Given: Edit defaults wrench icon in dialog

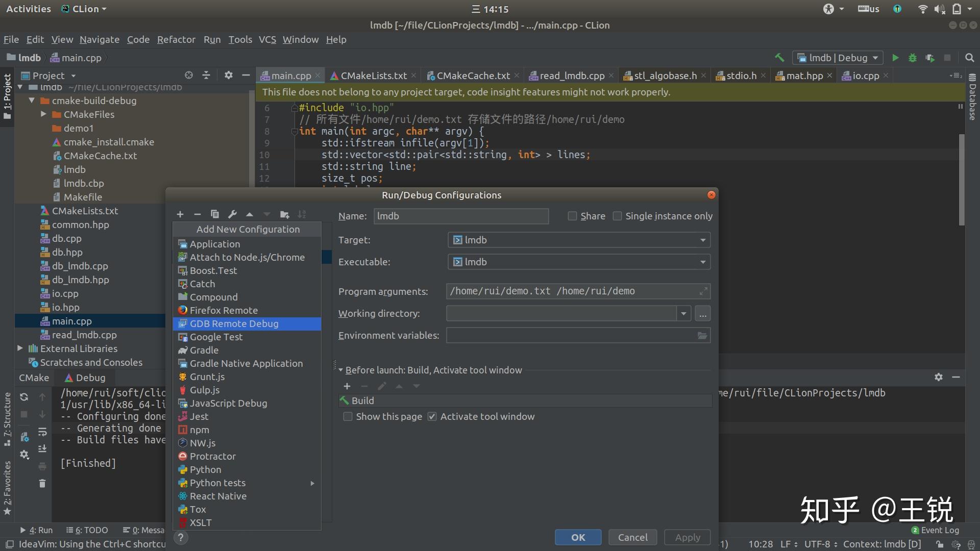Looking at the screenshot, I should pos(232,214).
